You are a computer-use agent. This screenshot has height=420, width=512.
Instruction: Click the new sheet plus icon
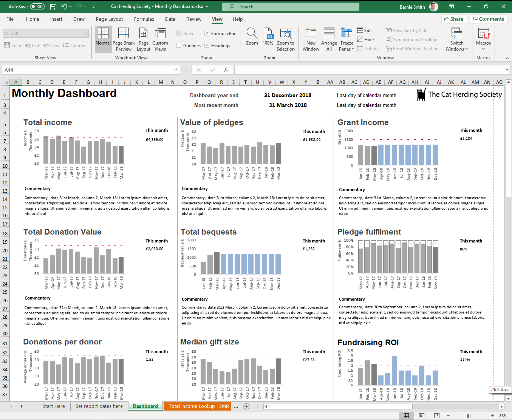click(246, 406)
